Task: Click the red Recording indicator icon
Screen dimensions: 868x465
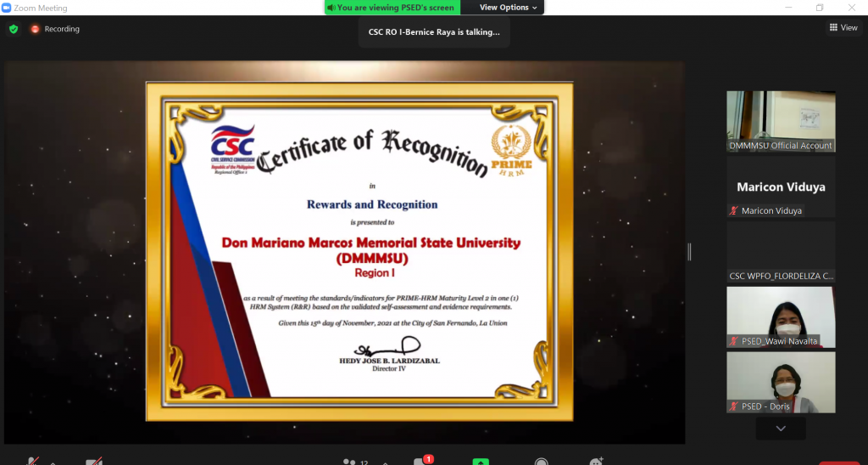Action: pyautogui.click(x=35, y=29)
